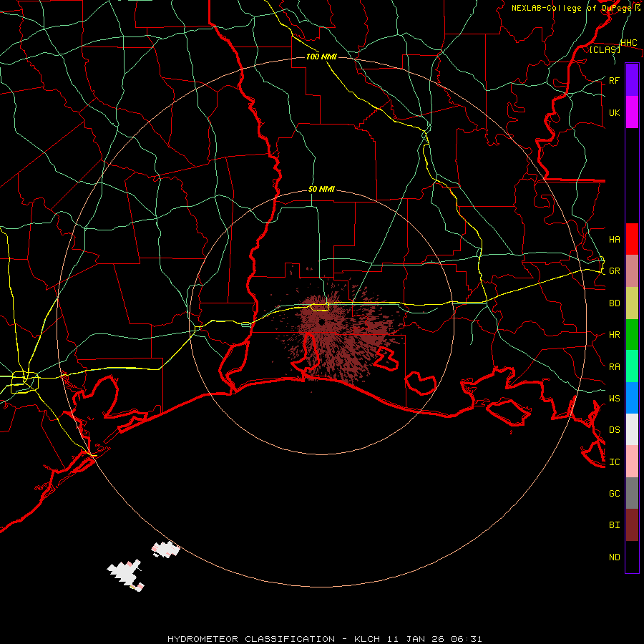
Task: Click the HR legend label
Action: click(x=614, y=335)
